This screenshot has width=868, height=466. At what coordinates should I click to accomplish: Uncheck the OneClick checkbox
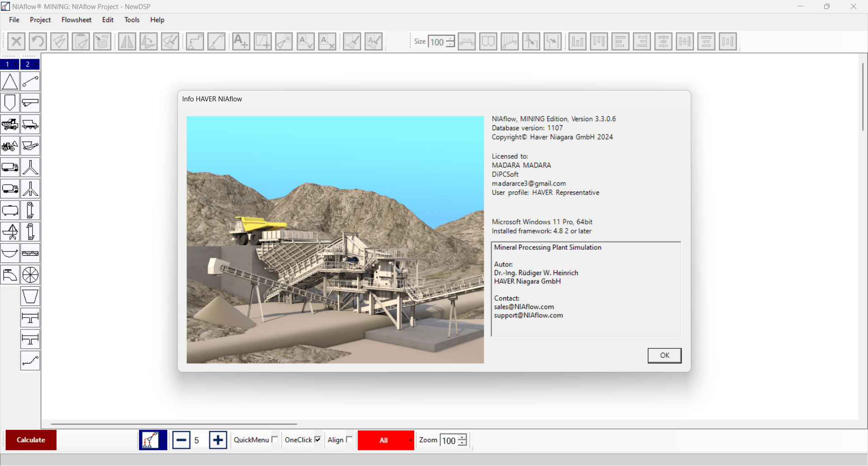pyautogui.click(x=317, y=439)
